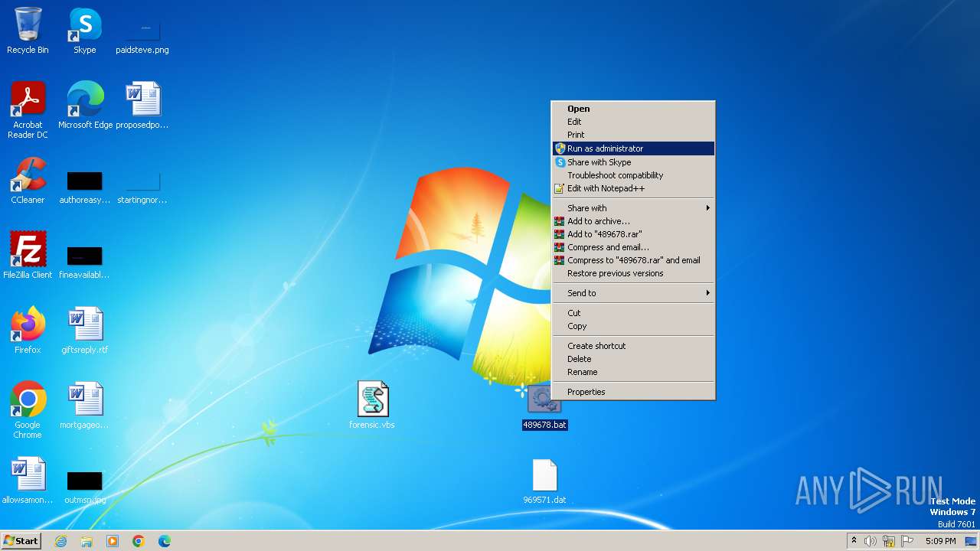This screenshot has height=551, width=980.
Task: Open the Recycle Bin desktop icon
Action: click(28, 31)
